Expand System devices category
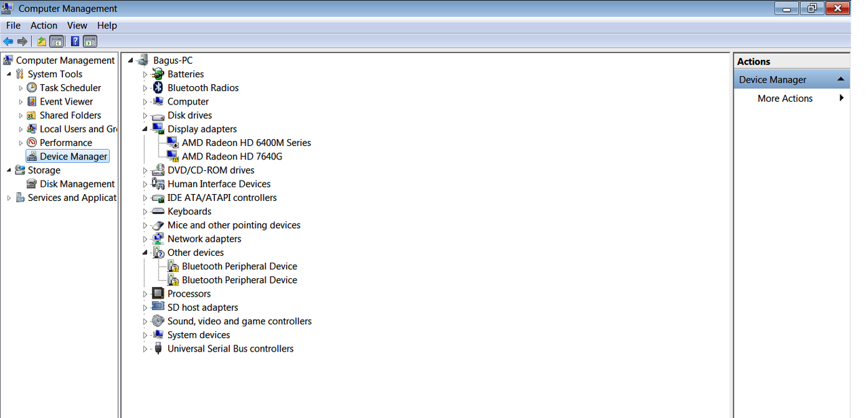Image resolution: width=868 pixels, height=418 pixels. point(145,335)
